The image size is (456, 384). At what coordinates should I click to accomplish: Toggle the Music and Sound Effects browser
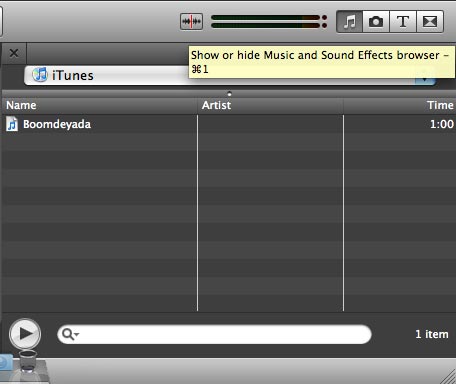pos(349,22)
